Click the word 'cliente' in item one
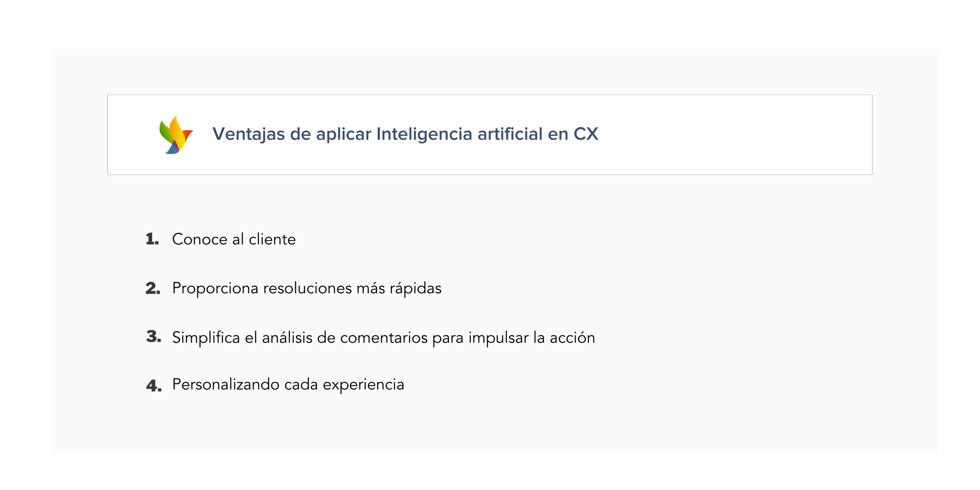This screenshot has height=490, width=980. (x=272, y=239)
